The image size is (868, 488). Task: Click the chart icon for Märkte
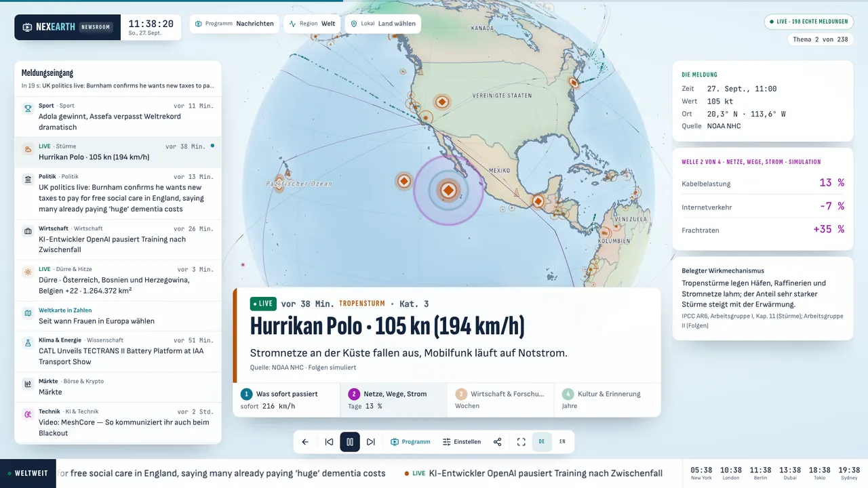28,384
